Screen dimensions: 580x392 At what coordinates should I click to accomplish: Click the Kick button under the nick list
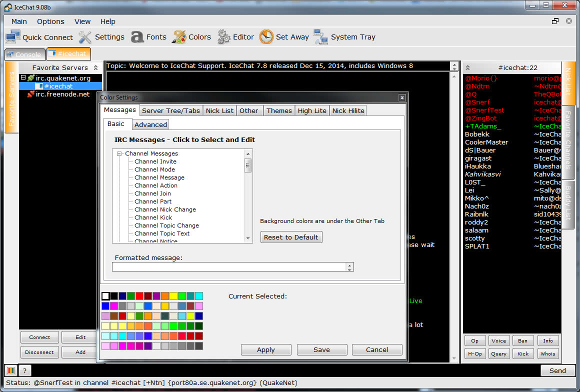coord(523,353)
